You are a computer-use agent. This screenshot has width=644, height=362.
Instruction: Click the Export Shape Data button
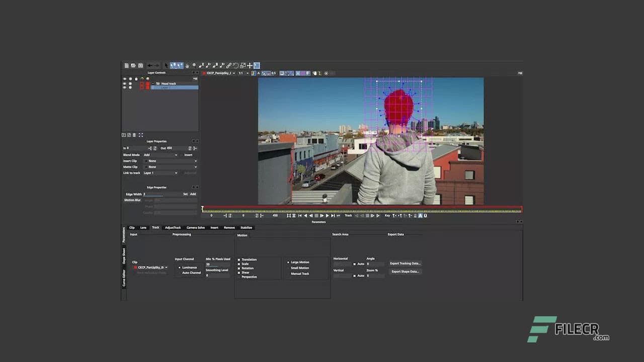pos(405,271)
